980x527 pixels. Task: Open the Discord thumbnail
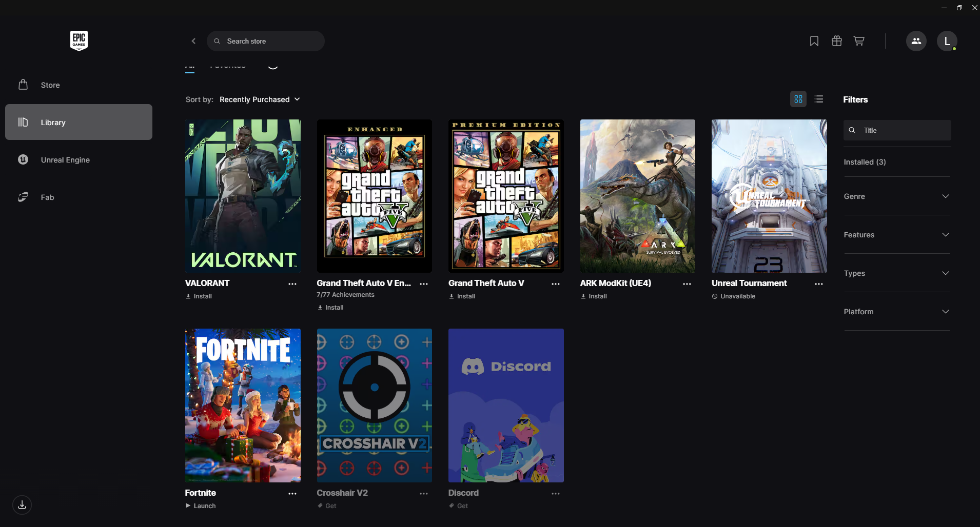point(505,405)
